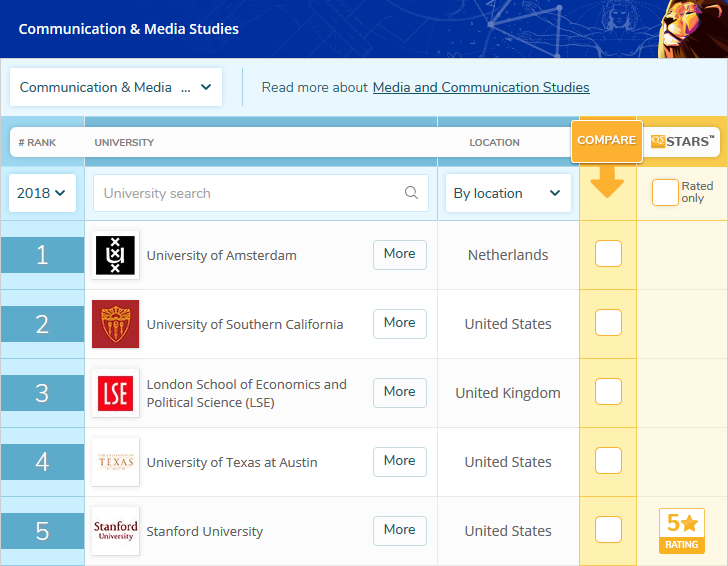Open University of Amsterdam name link
The width and height of the screenshot is (728, 566).
(x=221, y=255)
